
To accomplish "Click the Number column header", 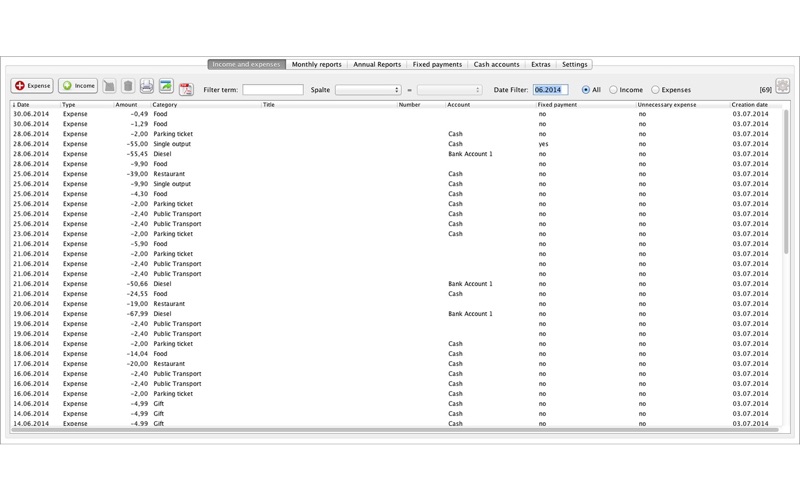I will [421, 105].
